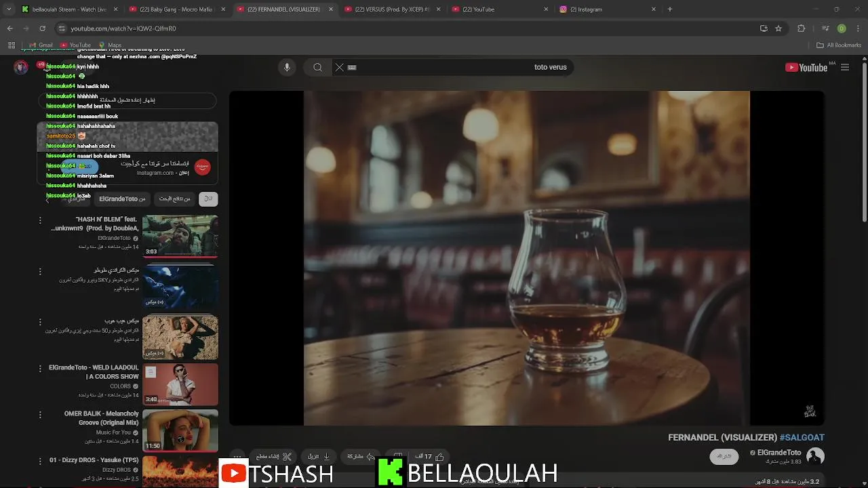Viewport: 868px width, 488px height.
Task: Open the ElGrandeToto channel name link
Action: 778,453
